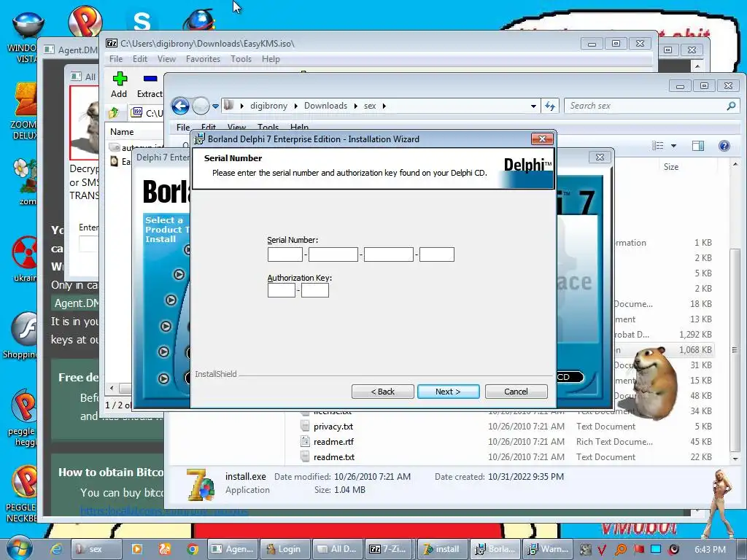
Task: Open the View menu in 7-Zip
Action: pos(166,59)
